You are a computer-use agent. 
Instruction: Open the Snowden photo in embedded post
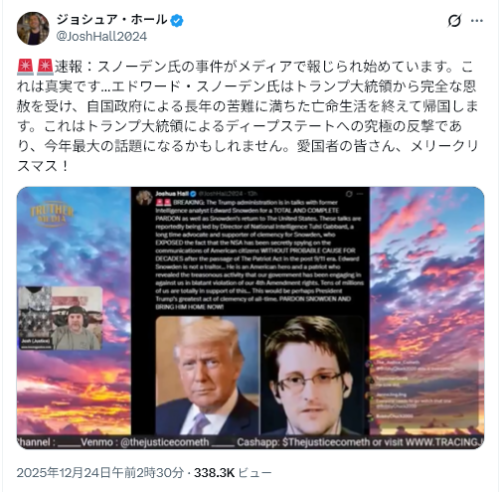pos(312,375)
